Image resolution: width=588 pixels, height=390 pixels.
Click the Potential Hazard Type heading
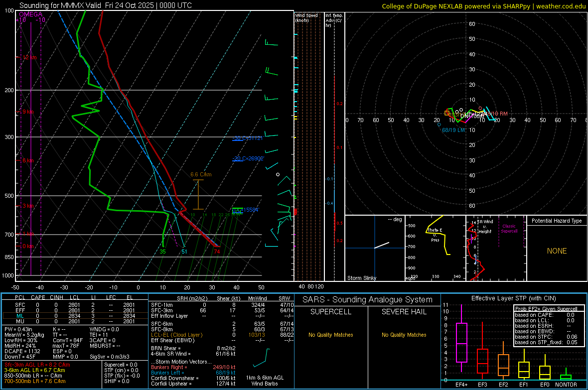[557, 221]
